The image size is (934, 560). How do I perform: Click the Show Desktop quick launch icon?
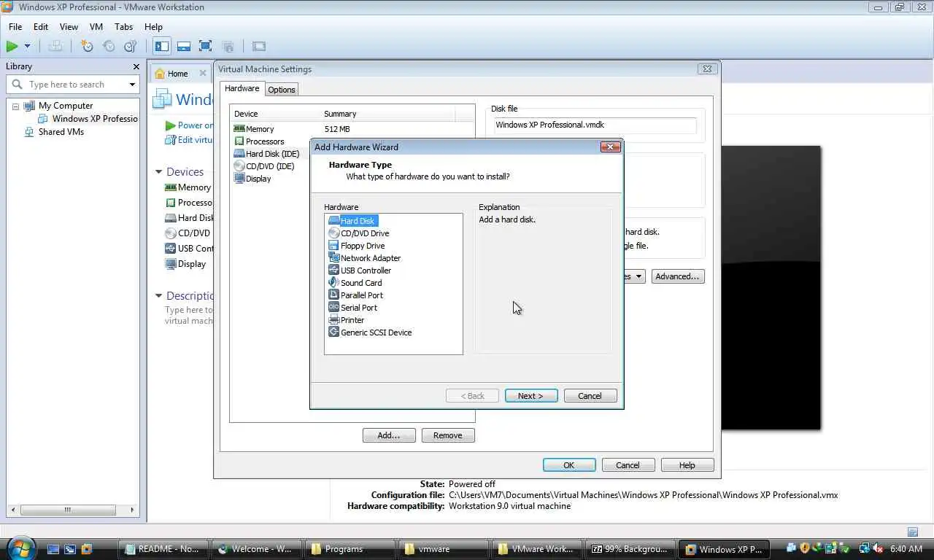53,549
